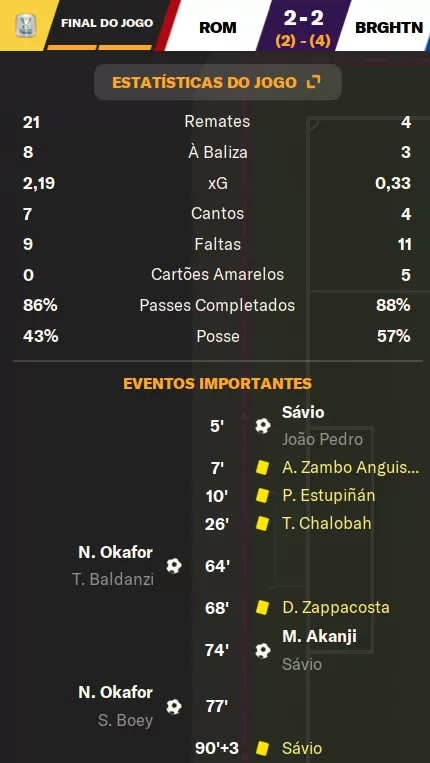Viewport: 430px width, 763px height.
Task: Click the yellow card for D. Zappacosta
Action: tap(263, 608)
